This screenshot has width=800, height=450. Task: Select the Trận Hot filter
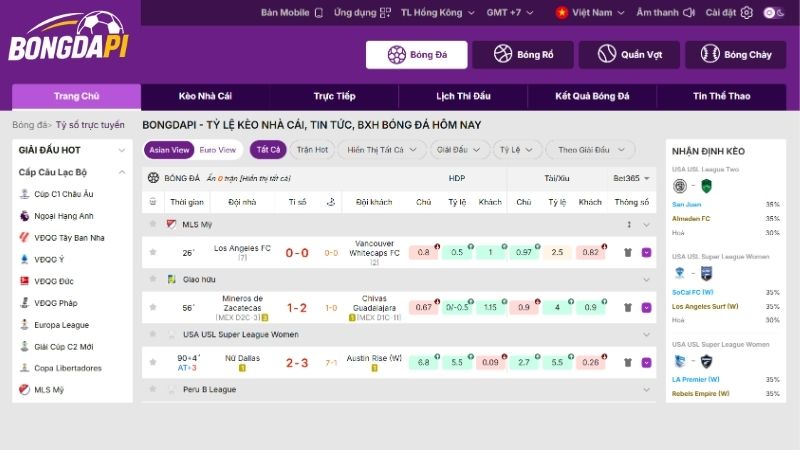(312, 149)
